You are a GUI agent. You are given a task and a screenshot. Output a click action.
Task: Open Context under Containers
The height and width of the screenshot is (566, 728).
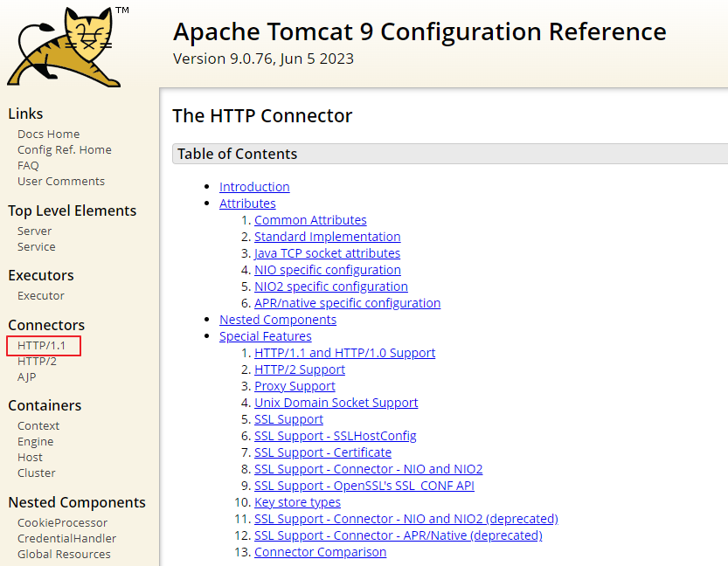tap(38, 426)
